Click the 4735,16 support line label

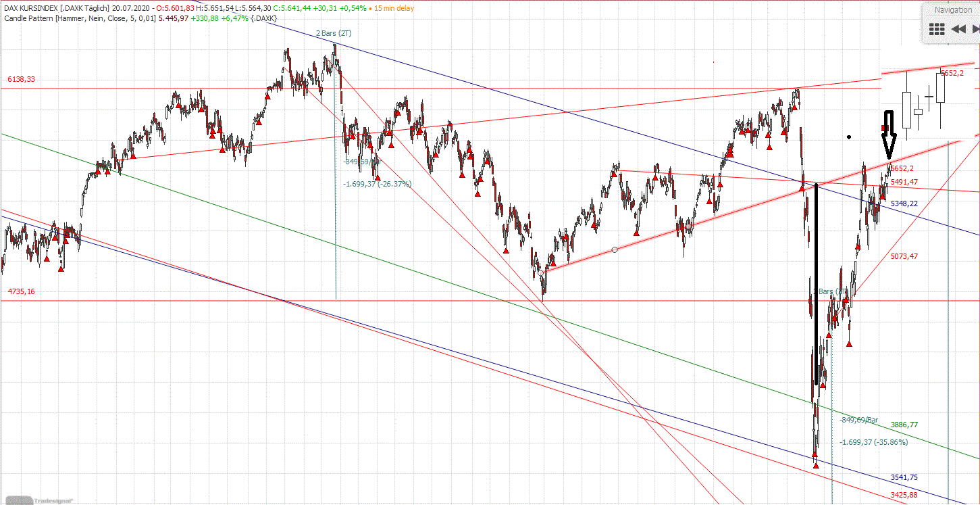coord(22,291)
